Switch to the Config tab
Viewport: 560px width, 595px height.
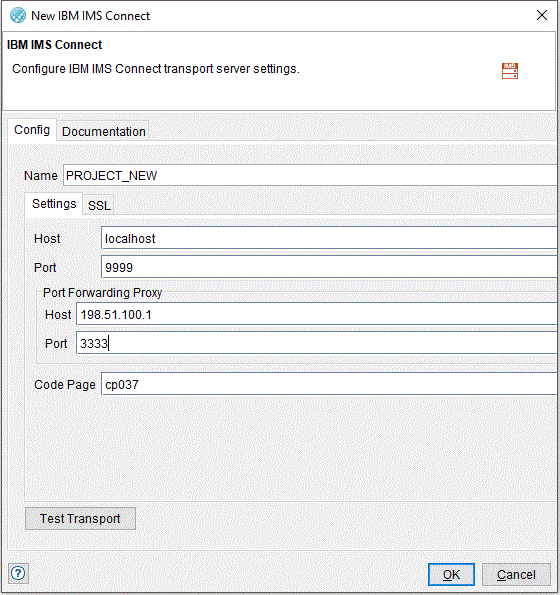click(x=32, y=130)
